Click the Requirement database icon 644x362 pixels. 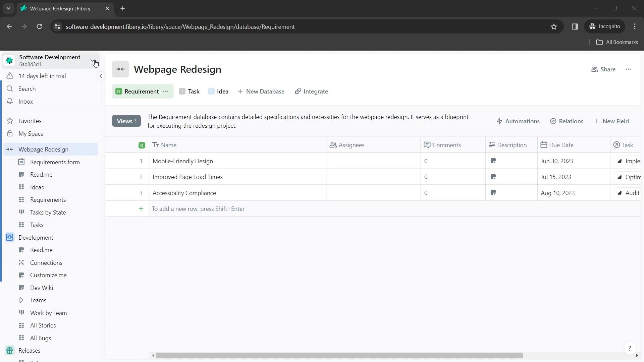click(x=119, y=92)
